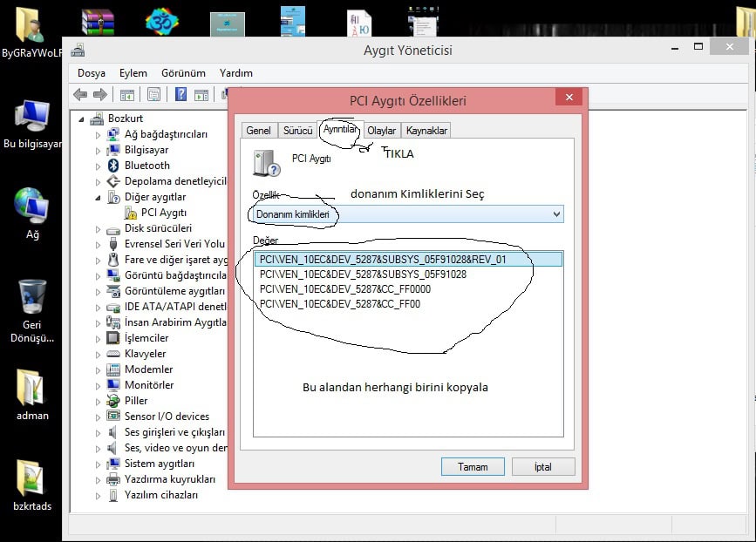756x542 pixels.
Task: Close the PCI Aygıtı Özellikleri dialog
Action: (x=569, y=98)
